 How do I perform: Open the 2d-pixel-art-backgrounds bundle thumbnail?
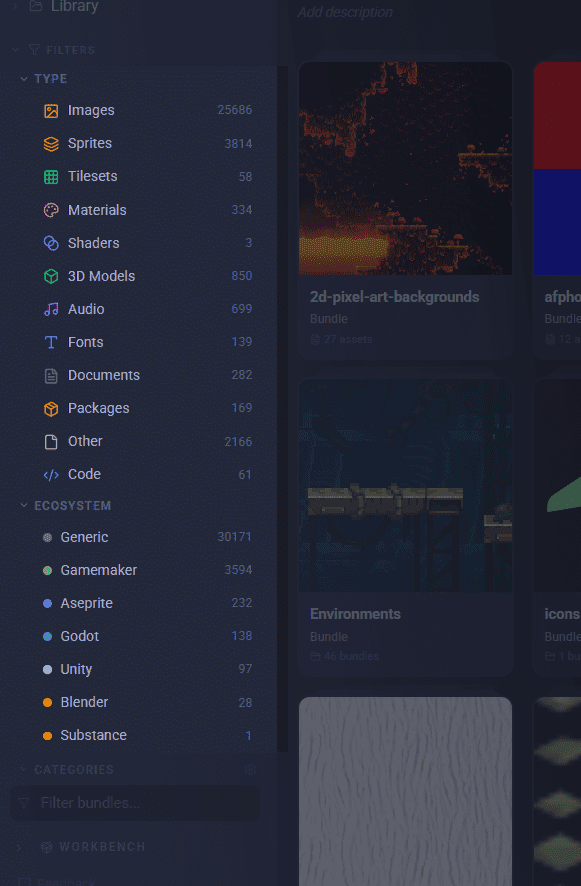click(x=405, y=168)
